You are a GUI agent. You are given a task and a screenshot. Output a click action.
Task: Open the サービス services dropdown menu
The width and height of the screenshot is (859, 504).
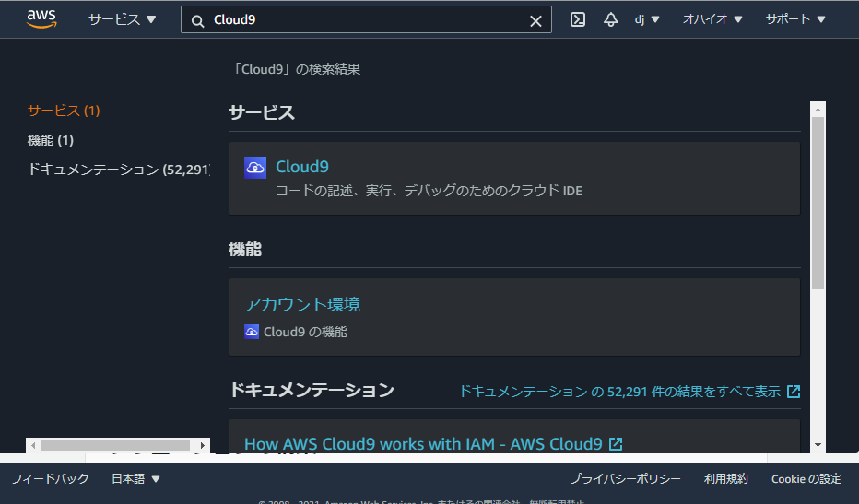123,19
